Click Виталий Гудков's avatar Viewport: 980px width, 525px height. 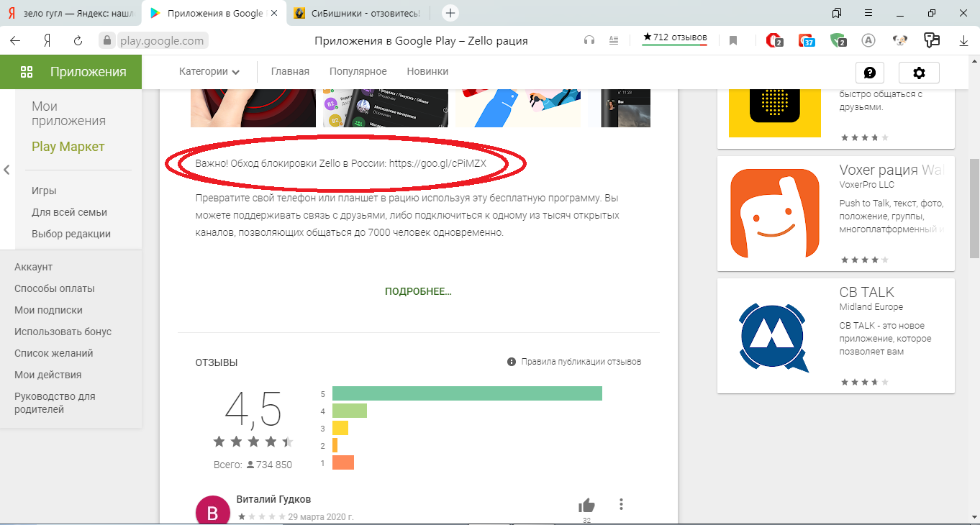[x=213, y=510]
